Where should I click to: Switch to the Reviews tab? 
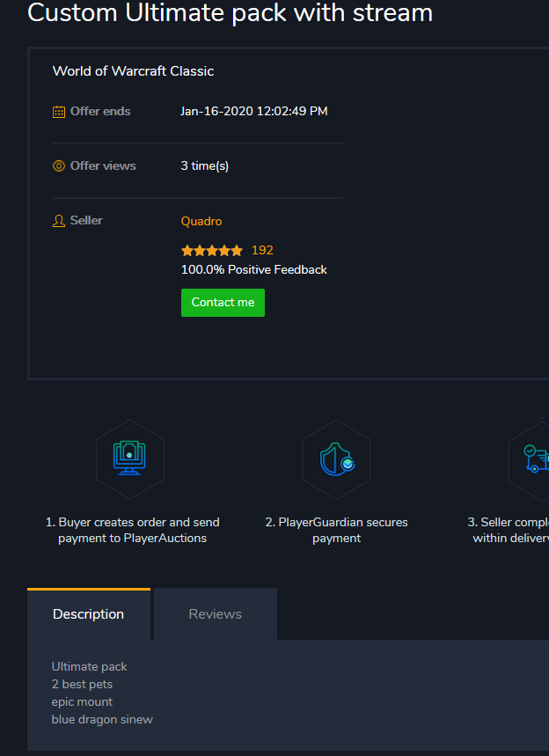[216, 614]
